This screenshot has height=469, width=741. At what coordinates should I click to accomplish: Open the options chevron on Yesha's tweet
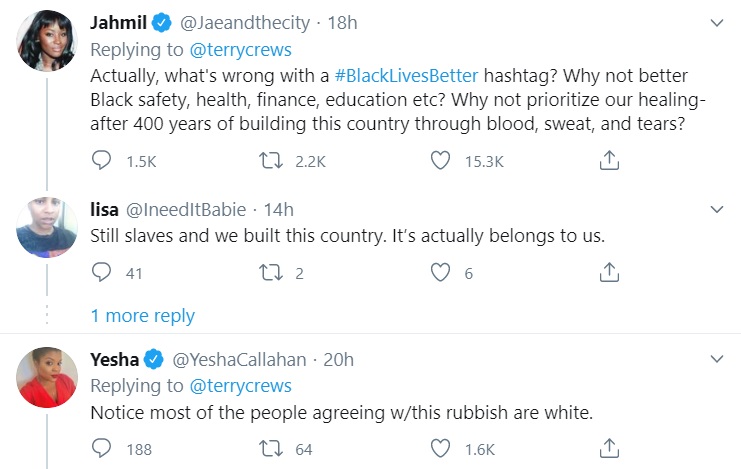pos(716,359)
